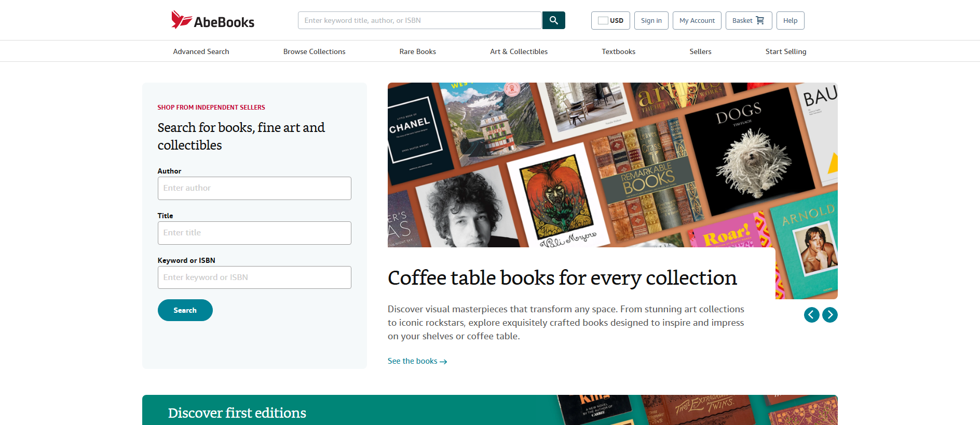Screen dimensions: 980x425
Task: Go to Browse Collections
Action: pyautogui.click(x=314, y=51)
